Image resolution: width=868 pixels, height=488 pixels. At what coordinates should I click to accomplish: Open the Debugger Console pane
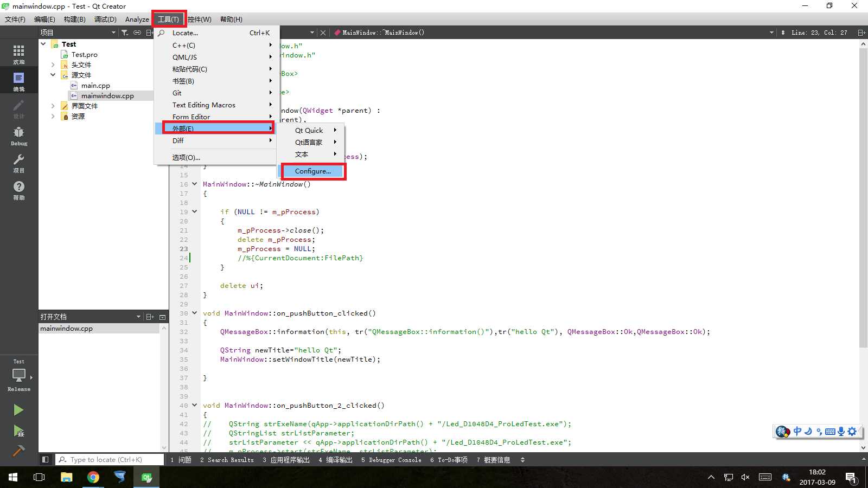click(391, 460)
